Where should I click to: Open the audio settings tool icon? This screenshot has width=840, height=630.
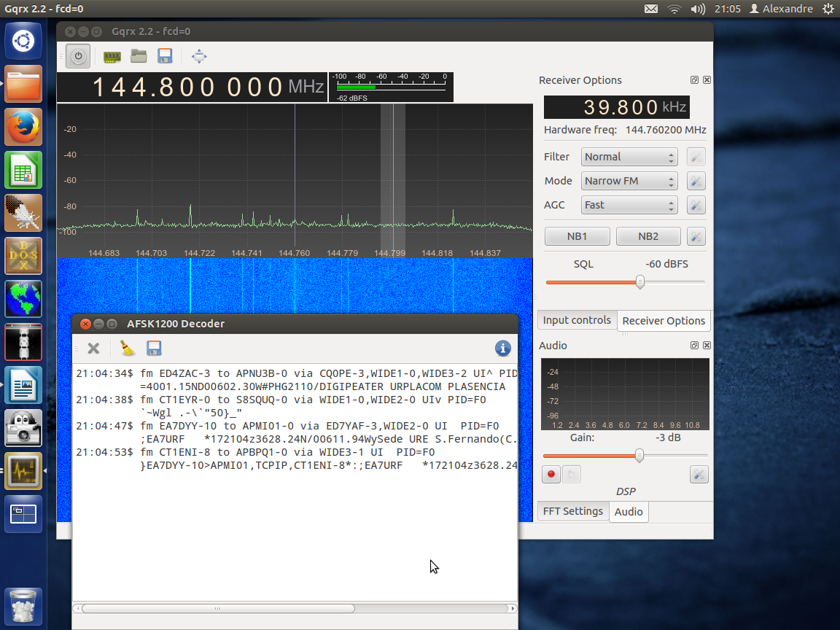pos(699,475)
